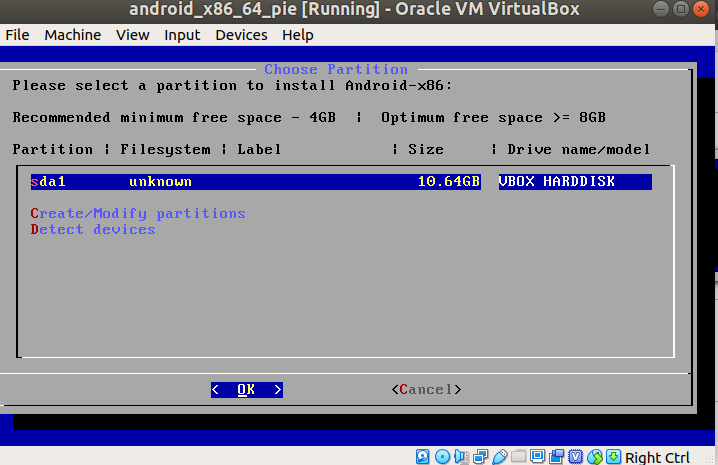Screen dimensions: 718x465
Task: Open the hard disk activity indicator
Action: 422,456
